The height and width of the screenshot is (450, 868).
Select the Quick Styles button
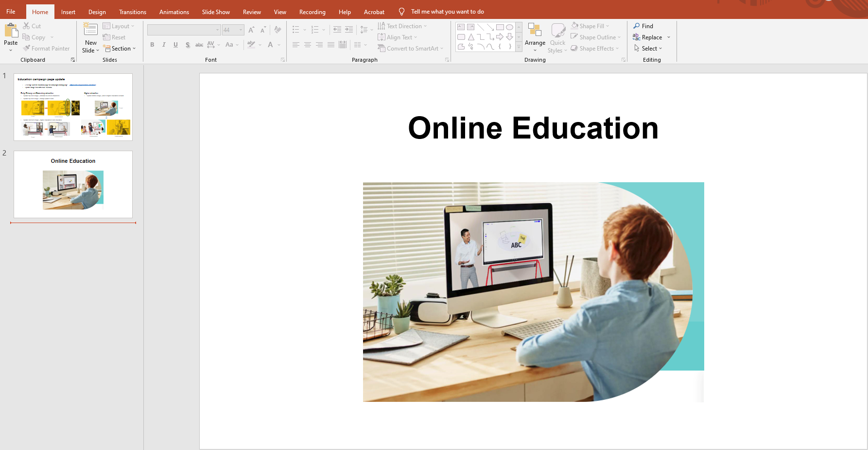(x=557, y=37)
